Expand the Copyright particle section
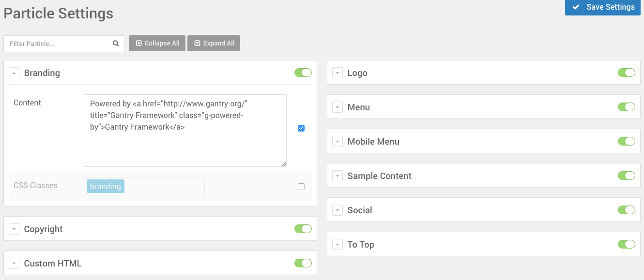 [x=14, y=229]
